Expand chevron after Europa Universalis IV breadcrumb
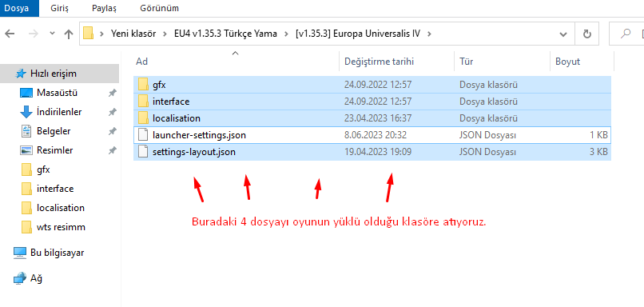Screen dimensions: 644x307 pos(429,34)
